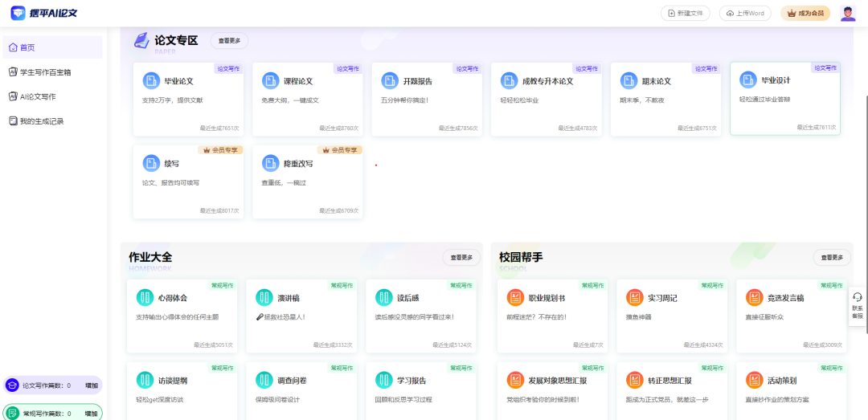
Task: Click 查看更多 next to 论文专区
Action: [229, 40]
